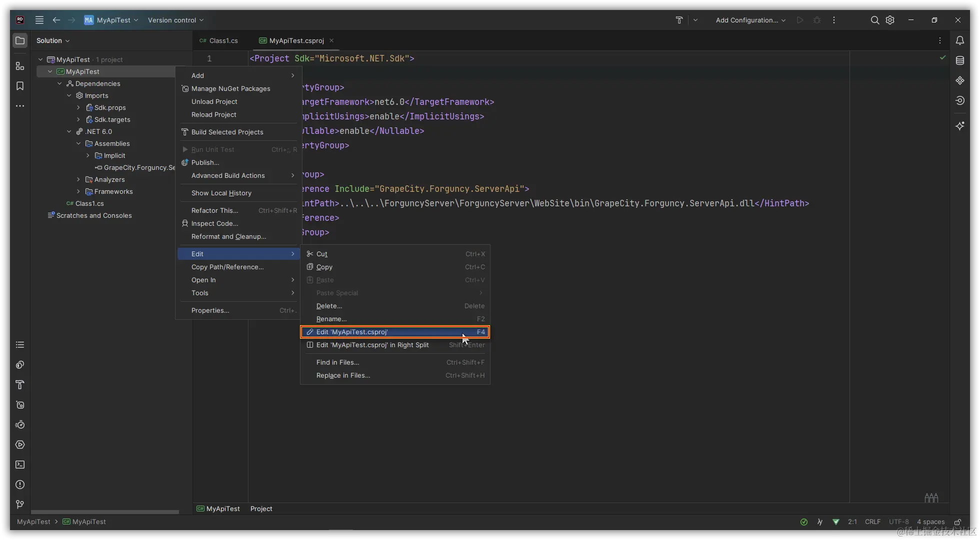Open the Bookmarks tool window icon
980x540 pixels.
(20, 86)
